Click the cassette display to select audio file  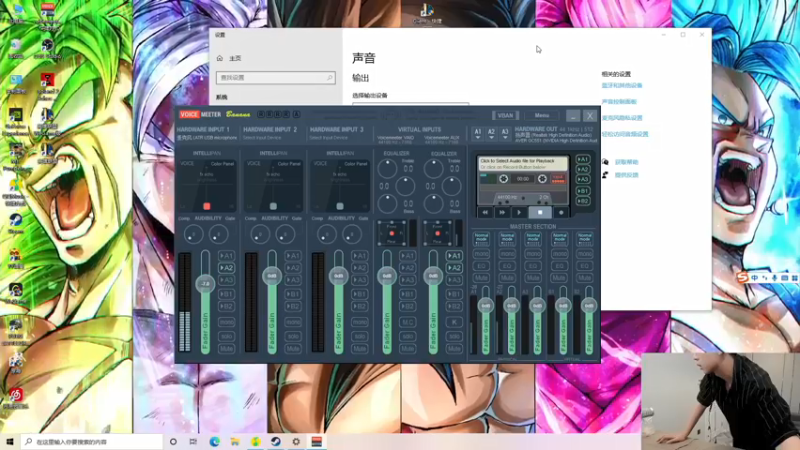(x=522, y=163)
